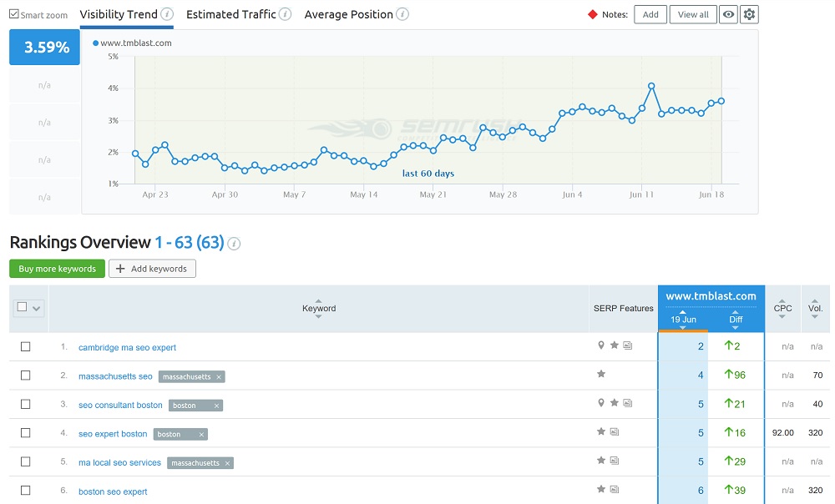835x504 pixels.
Task: Sort rankings by 19 Jun position
Action: (x=683, y=320)
